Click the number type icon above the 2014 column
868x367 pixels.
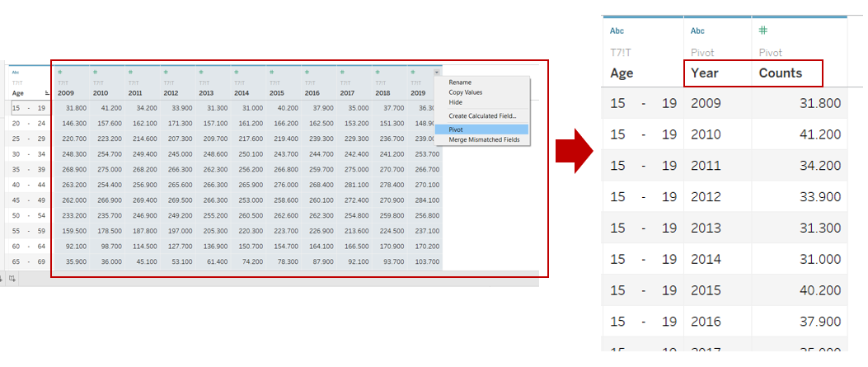(x=236, y=72)
